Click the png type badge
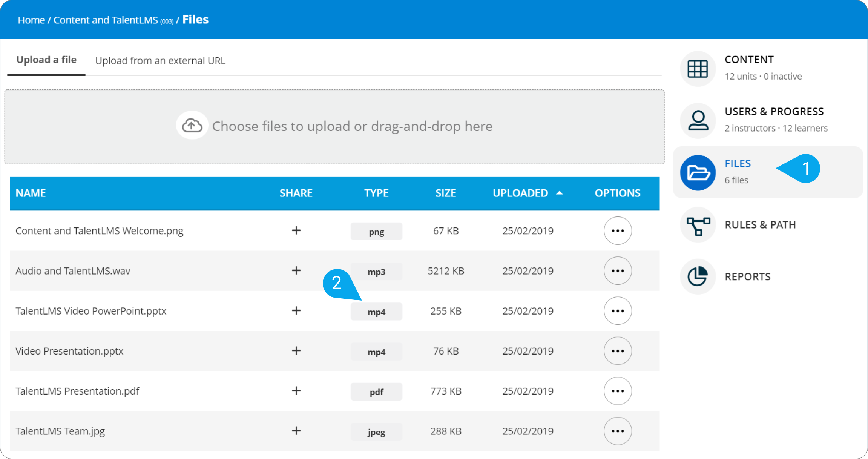The width and height of the screenshot is (868, 459). (376, 232)
